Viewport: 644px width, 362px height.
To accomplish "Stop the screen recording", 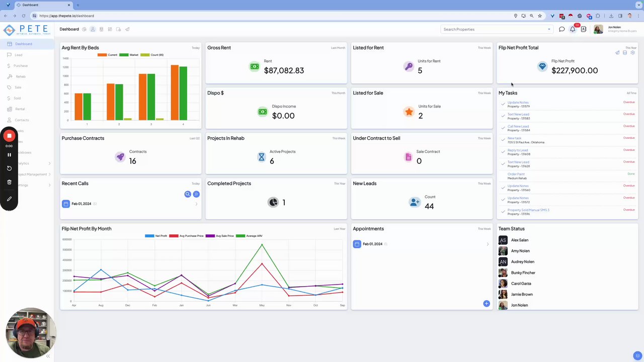I will [9, 136].
